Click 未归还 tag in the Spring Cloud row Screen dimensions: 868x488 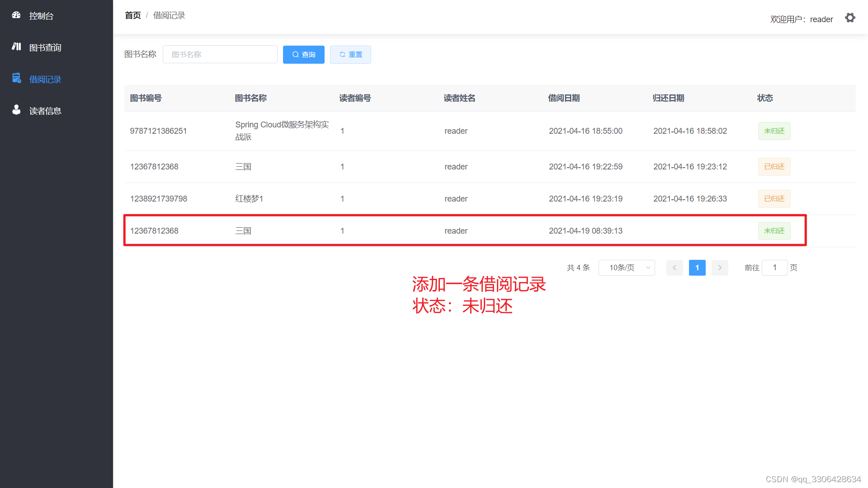(774, 131)
